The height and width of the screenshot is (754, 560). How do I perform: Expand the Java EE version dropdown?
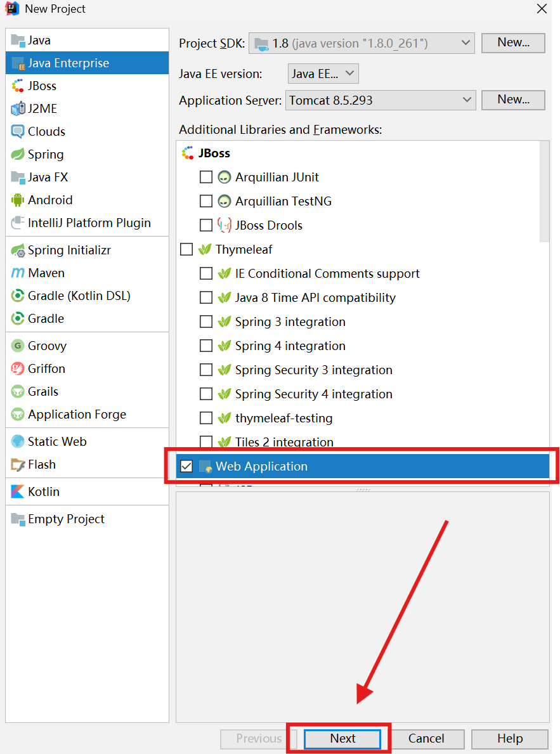[323, 74]
